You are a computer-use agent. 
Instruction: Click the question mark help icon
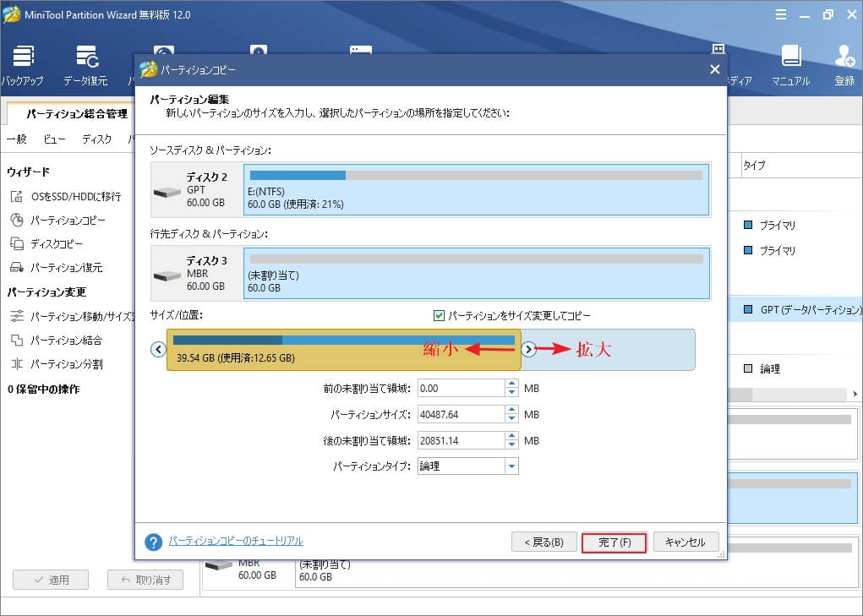(154, 542)
